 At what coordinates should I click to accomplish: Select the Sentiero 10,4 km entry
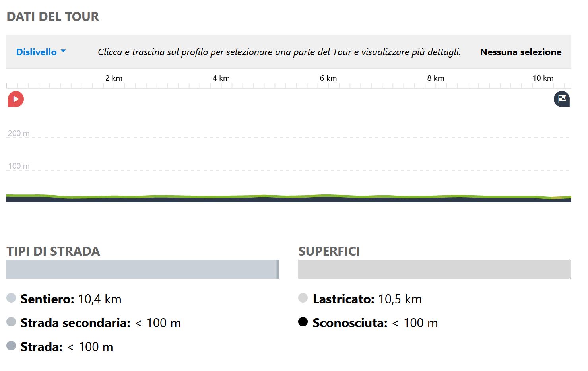71,299
